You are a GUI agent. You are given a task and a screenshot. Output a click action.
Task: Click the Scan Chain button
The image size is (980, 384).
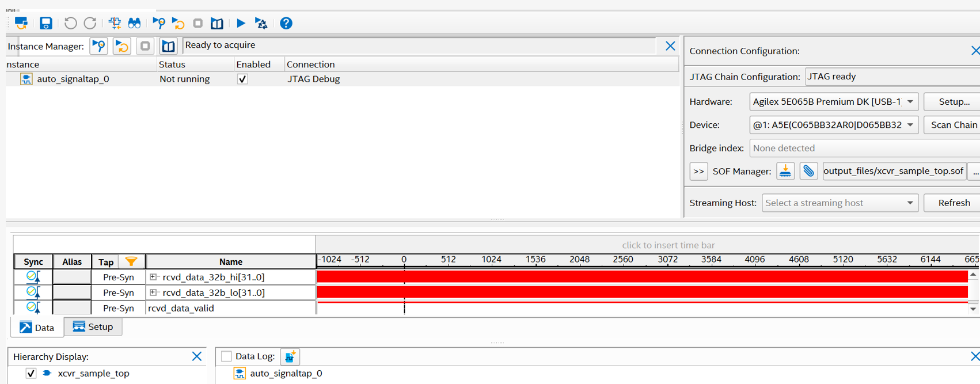click(x=953, y=125)
